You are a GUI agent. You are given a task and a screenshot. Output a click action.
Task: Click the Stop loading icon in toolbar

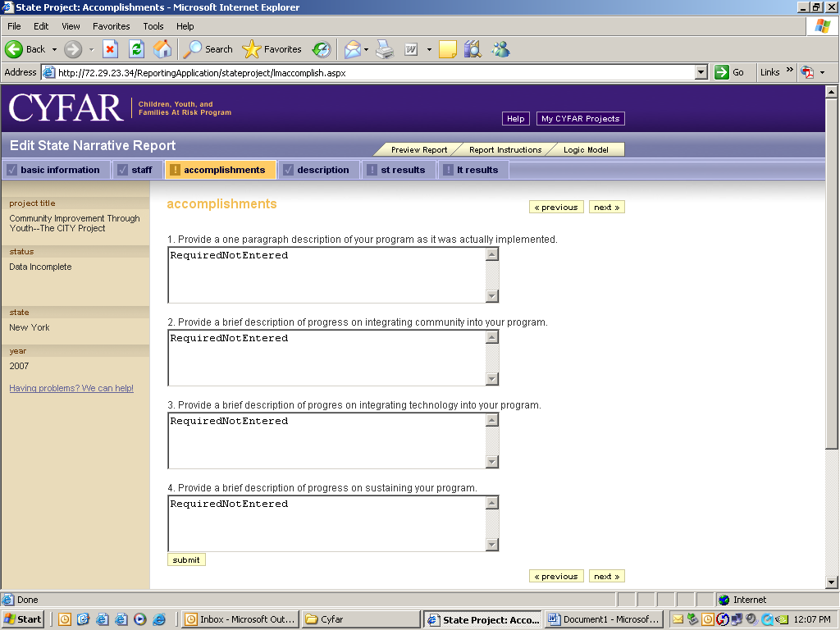click(110, 49)
